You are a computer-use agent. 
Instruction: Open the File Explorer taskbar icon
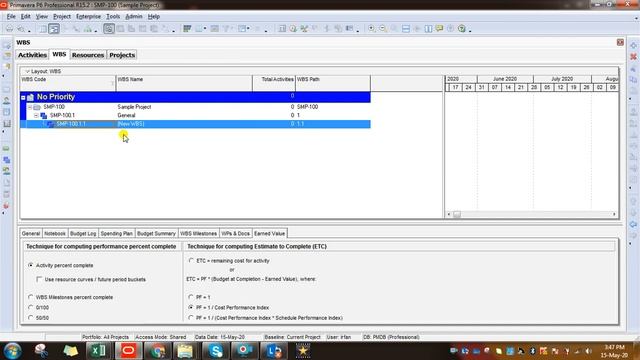(185, 351)
